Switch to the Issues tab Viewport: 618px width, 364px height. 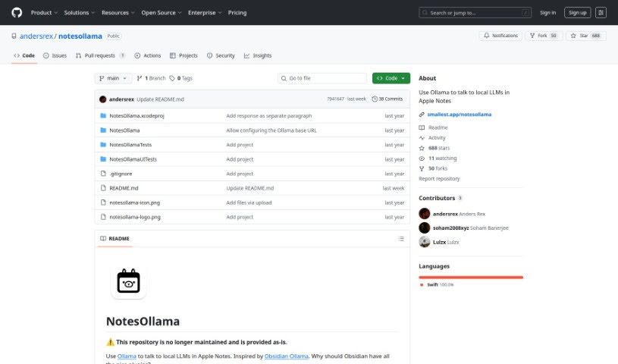(55, 55)
